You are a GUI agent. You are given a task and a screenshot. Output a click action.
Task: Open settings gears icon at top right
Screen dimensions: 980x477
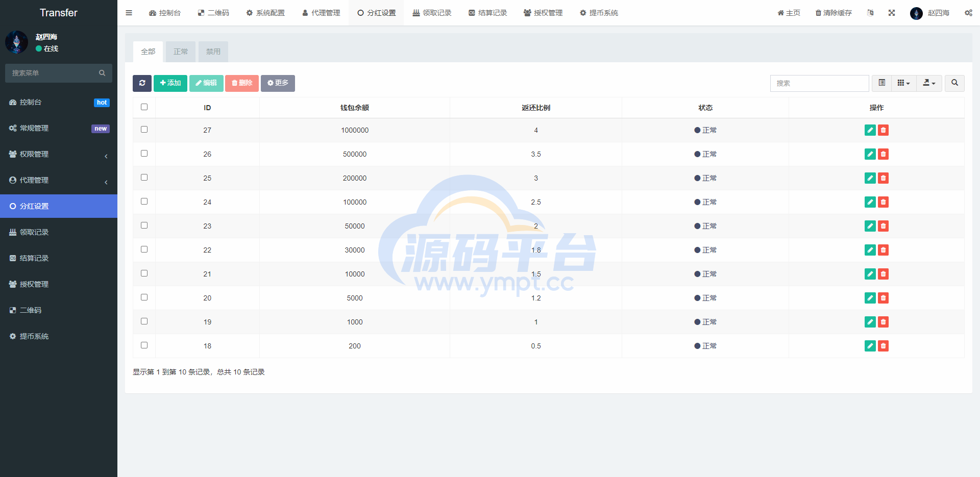(x=968, y=13)
